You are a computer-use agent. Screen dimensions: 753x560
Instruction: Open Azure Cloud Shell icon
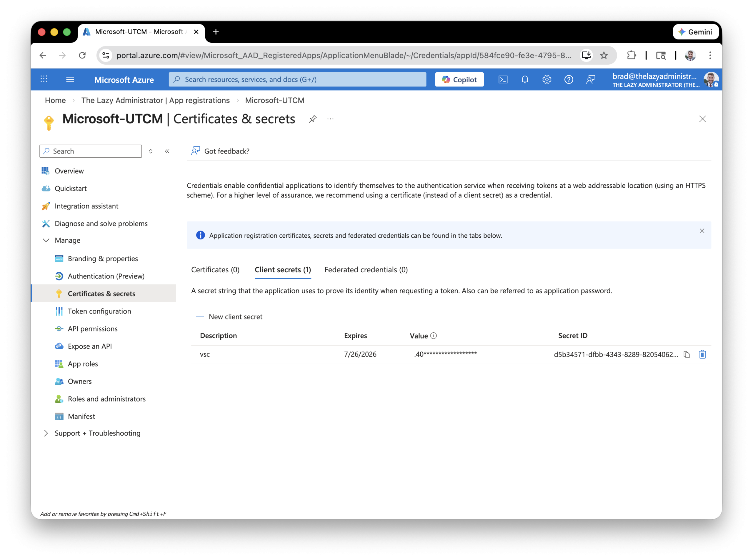point(503,80)
